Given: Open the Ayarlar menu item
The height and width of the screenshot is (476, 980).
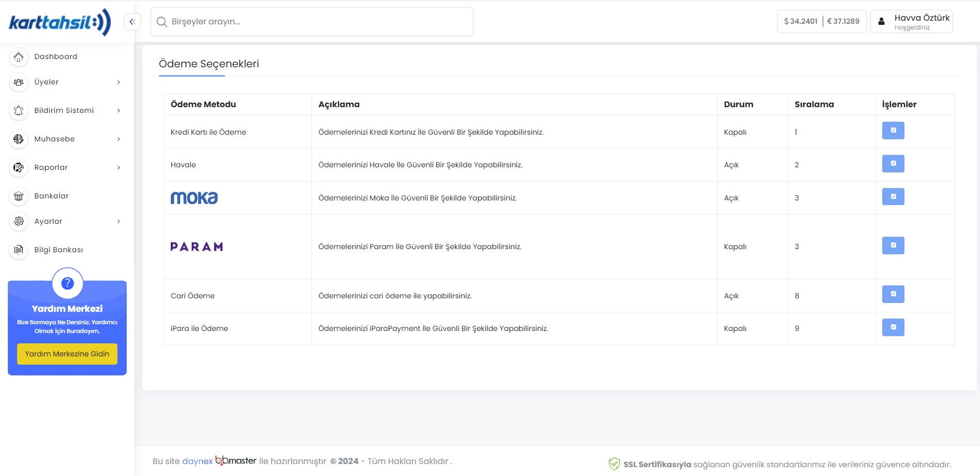Looking at the screenshot, I should 48,221.
